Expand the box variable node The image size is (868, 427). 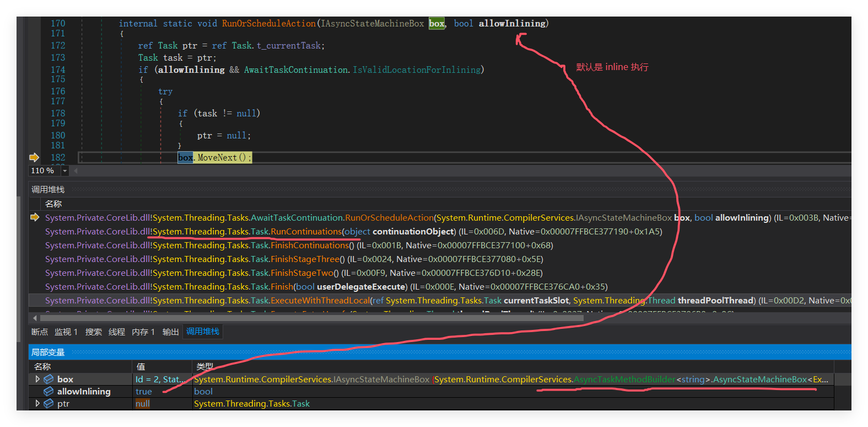[x=37, y=379]
